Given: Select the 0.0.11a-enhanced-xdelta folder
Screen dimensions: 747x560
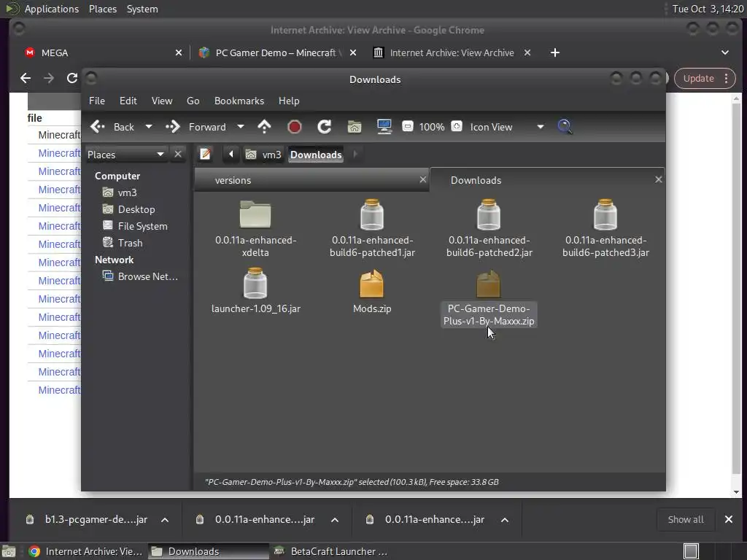Looking at the screenshot, I should coord(256,227).
